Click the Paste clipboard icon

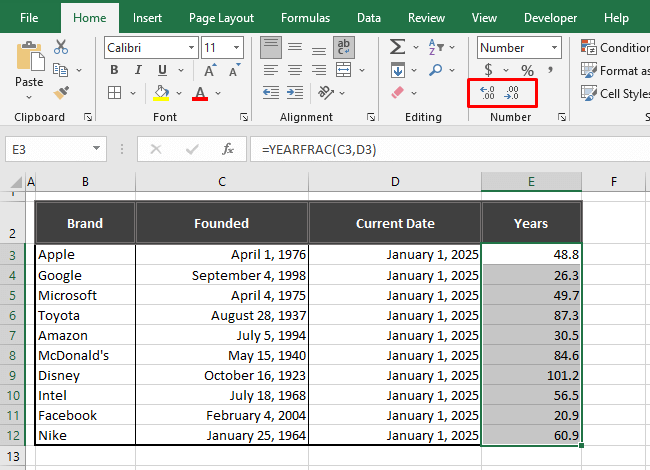pyautogui.click(x=30, y=56)
